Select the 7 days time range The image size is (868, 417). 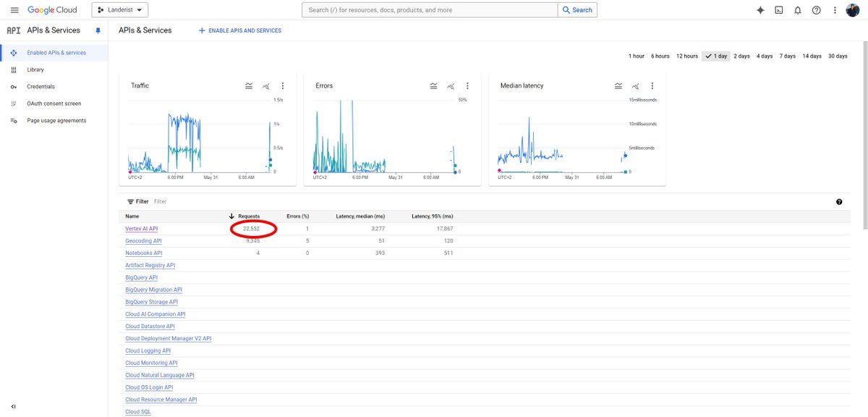(x=787, y=56)
